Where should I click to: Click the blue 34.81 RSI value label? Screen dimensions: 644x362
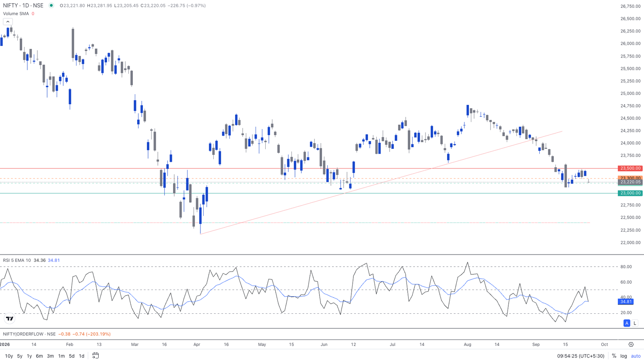(626, 302)
